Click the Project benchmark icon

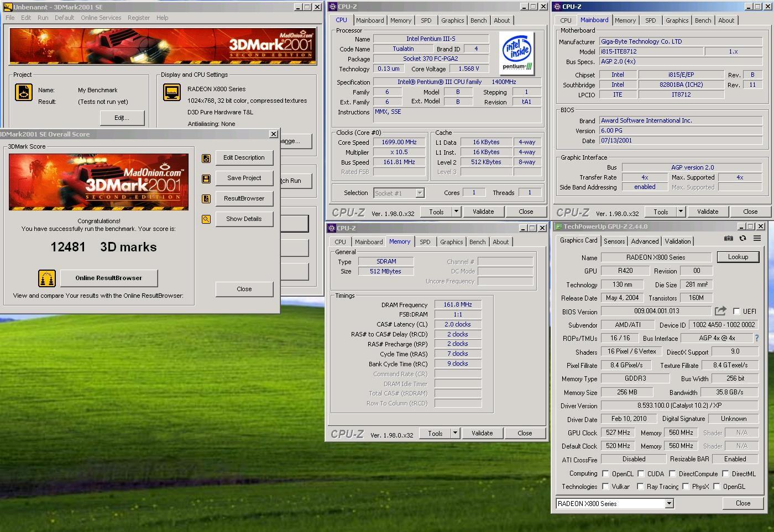[x=24, y=92]
